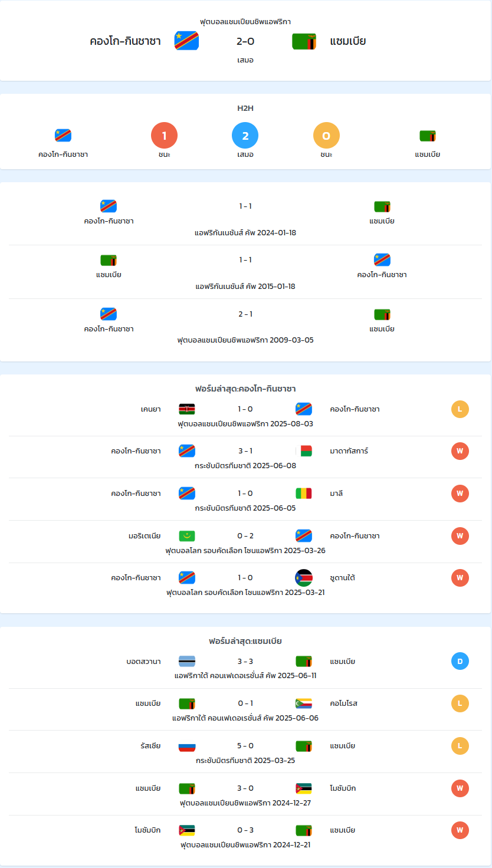Viewport: 492px width, 868px height.
Task: Click the Comoros flag icon
Action: [x=304, y=703]
